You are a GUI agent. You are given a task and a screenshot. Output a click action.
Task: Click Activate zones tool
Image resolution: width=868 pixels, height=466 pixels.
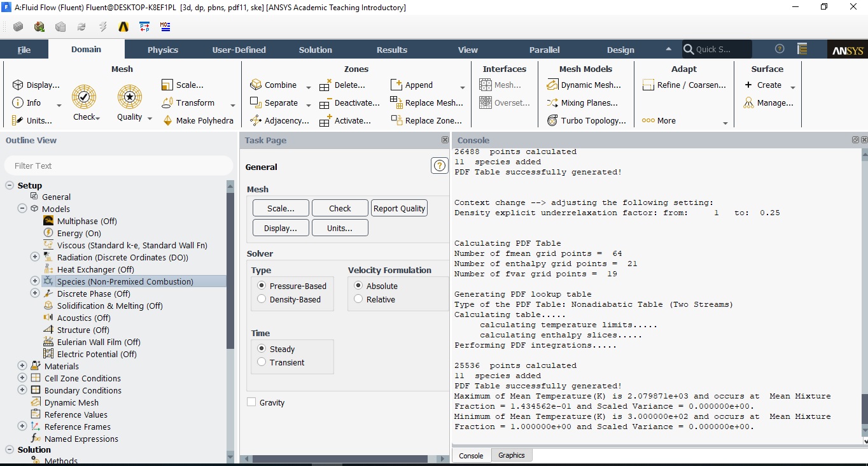tap(345, 120)
